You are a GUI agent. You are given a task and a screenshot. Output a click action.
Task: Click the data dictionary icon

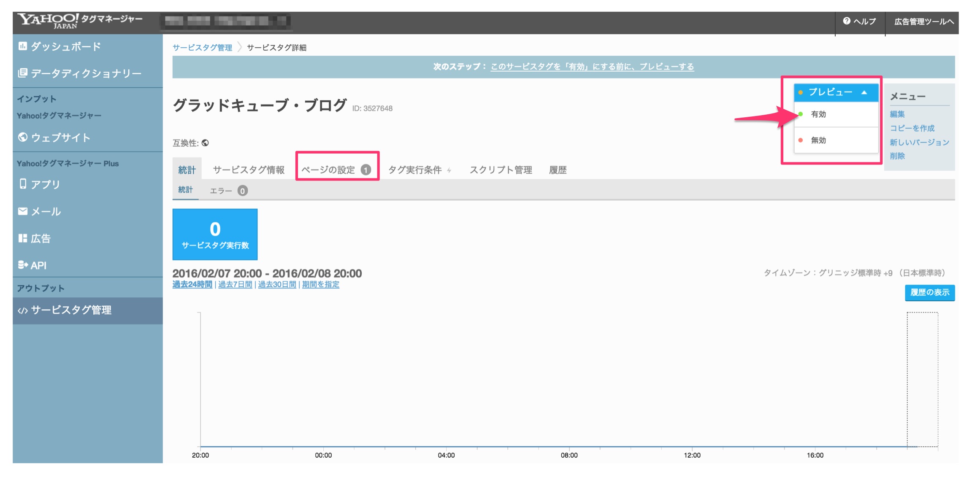(x=23, y=73)
